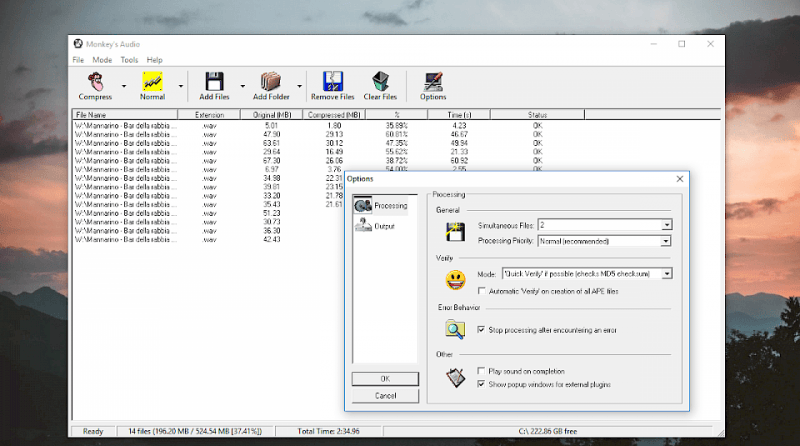
Task: Open the Tools menu
Action: click(129, 60)
